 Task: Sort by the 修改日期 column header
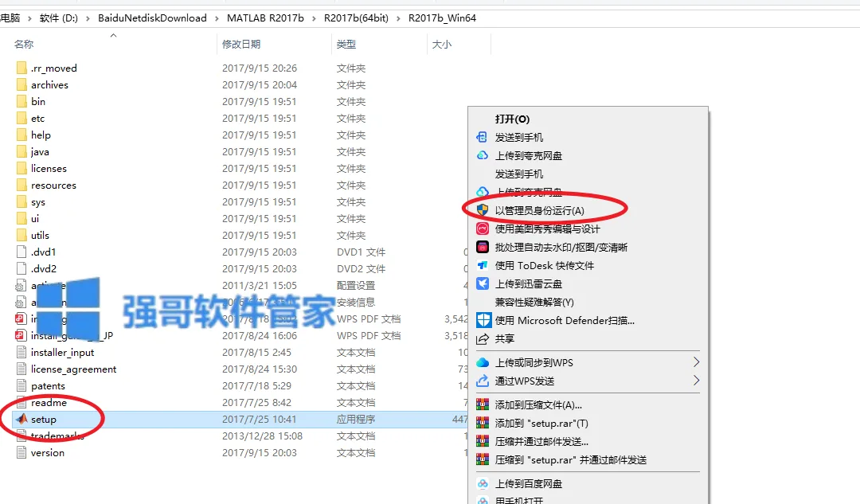240,44
